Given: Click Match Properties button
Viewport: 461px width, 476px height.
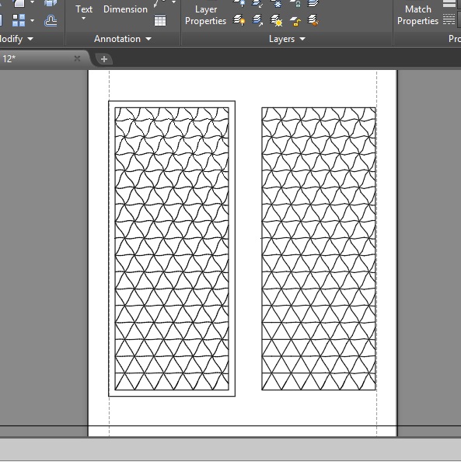Looking at the screenshot, I should point(418,15).
